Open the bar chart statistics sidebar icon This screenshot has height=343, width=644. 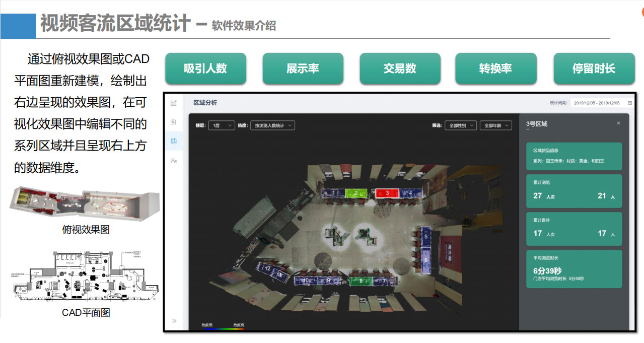pos(174,103)
